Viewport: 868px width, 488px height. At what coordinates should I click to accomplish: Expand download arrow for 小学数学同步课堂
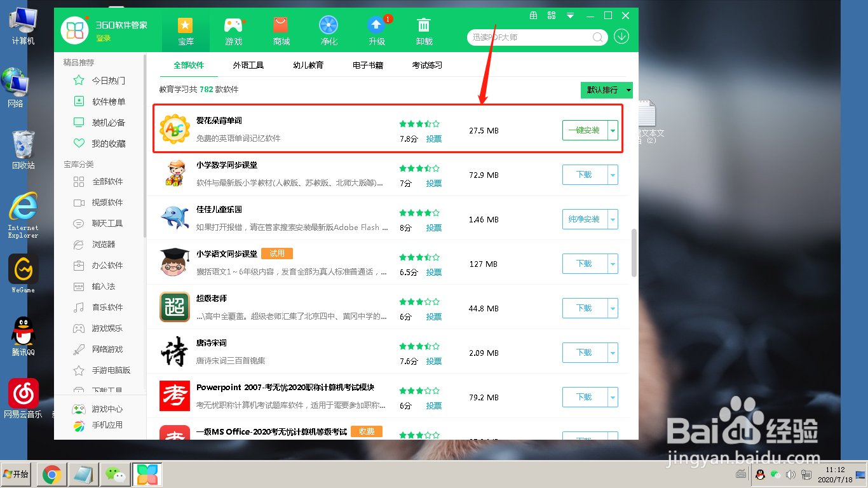(x=613, y=175)
